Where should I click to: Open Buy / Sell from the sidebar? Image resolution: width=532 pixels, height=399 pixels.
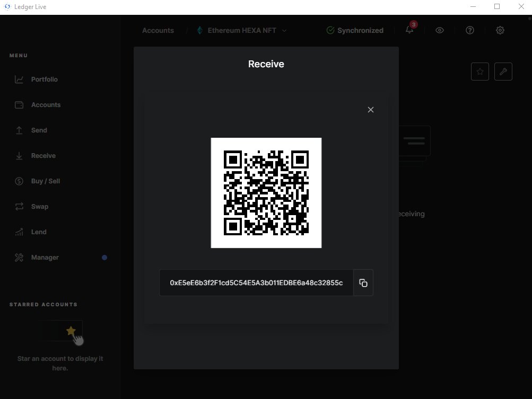(x=45, y=181)
